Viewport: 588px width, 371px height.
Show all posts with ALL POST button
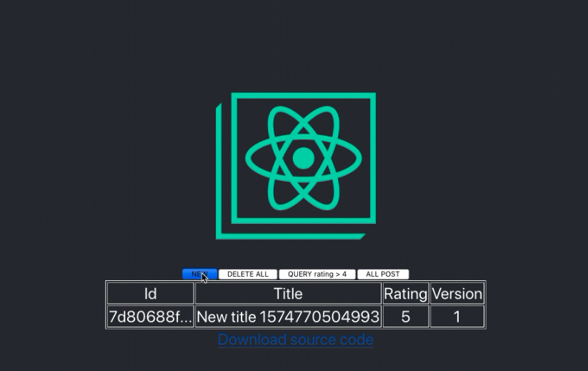click(383, 274)
